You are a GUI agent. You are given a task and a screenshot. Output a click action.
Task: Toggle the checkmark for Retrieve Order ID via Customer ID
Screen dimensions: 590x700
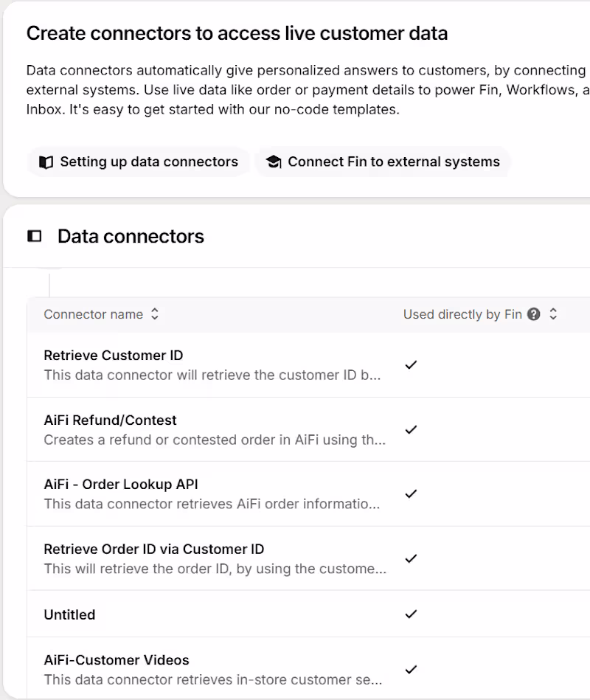click(x=411, y=558)
